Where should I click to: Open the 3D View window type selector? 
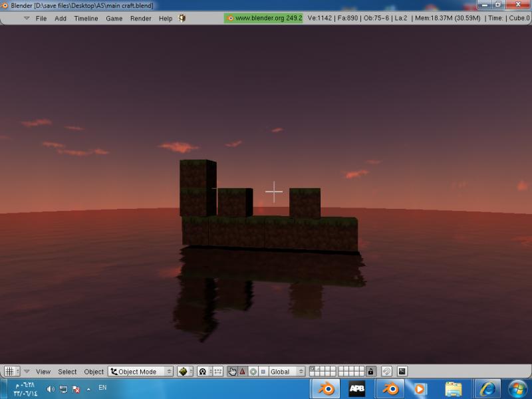coord(12,372)
